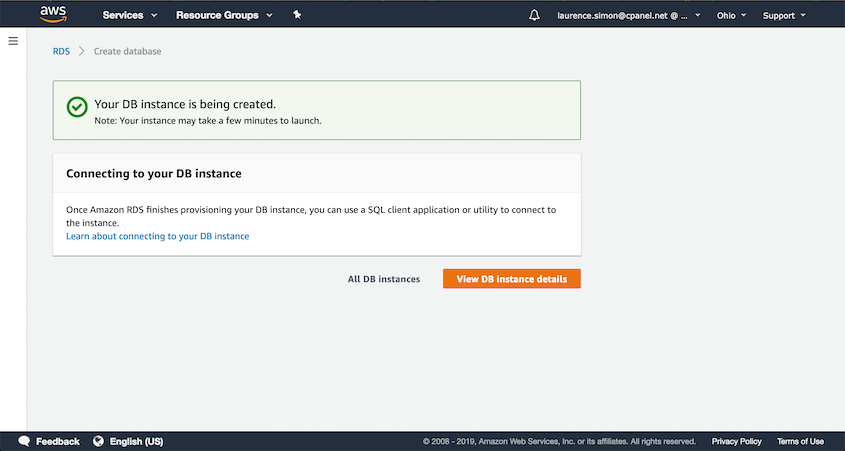The width and height of the screenshot is (845, 451).
Task: Open the Terms of Use link
Action: pos(800,441)
